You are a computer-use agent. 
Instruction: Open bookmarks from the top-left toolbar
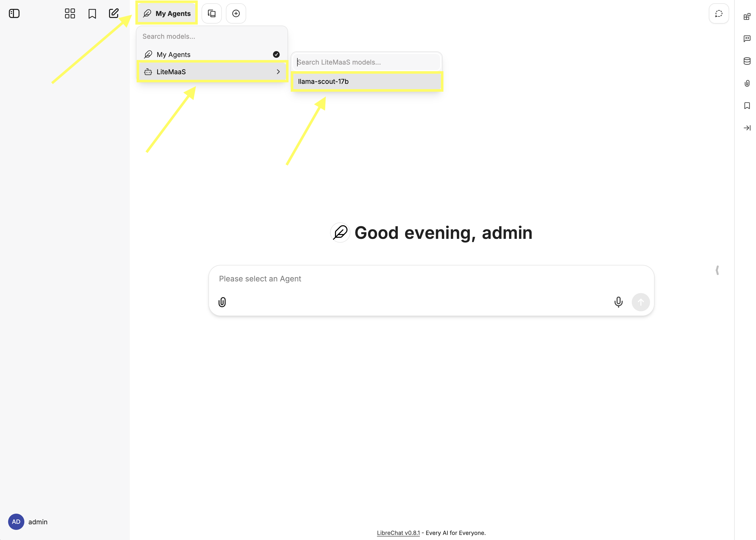92,13
